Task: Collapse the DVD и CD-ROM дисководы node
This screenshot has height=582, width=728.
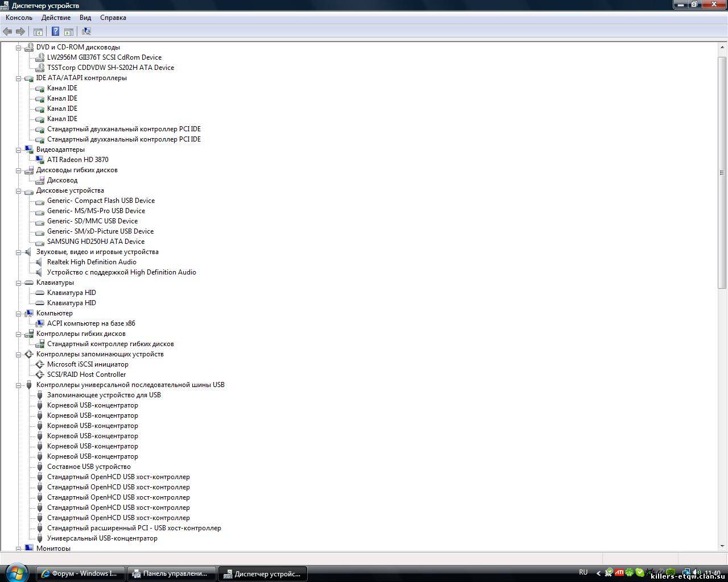Action: coord(18,48)
